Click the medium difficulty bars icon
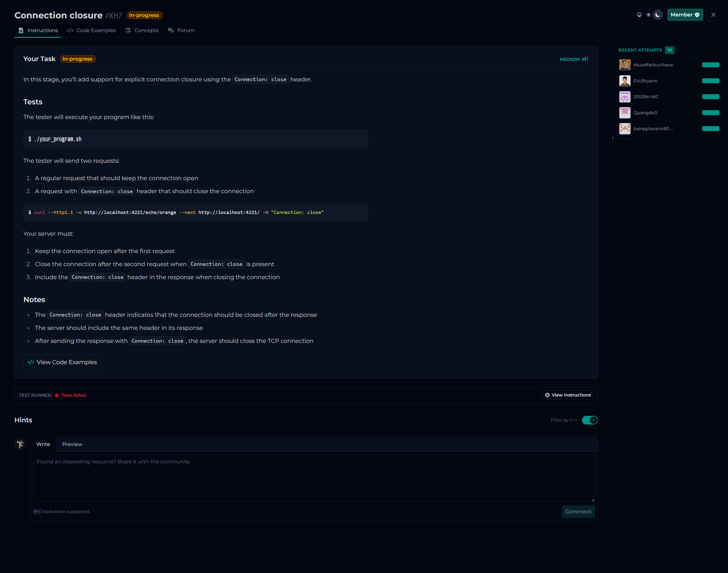The width and height of the screenshot is (728, 573). coord(585,59)
